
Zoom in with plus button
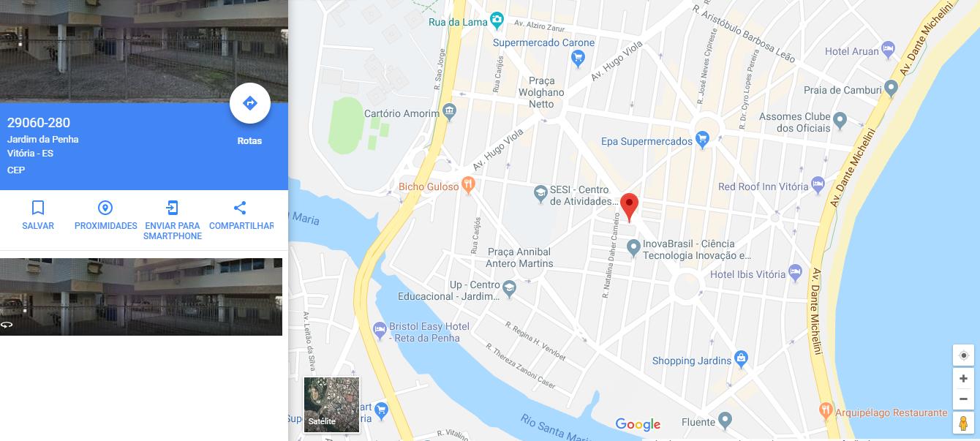coord(963,379)
